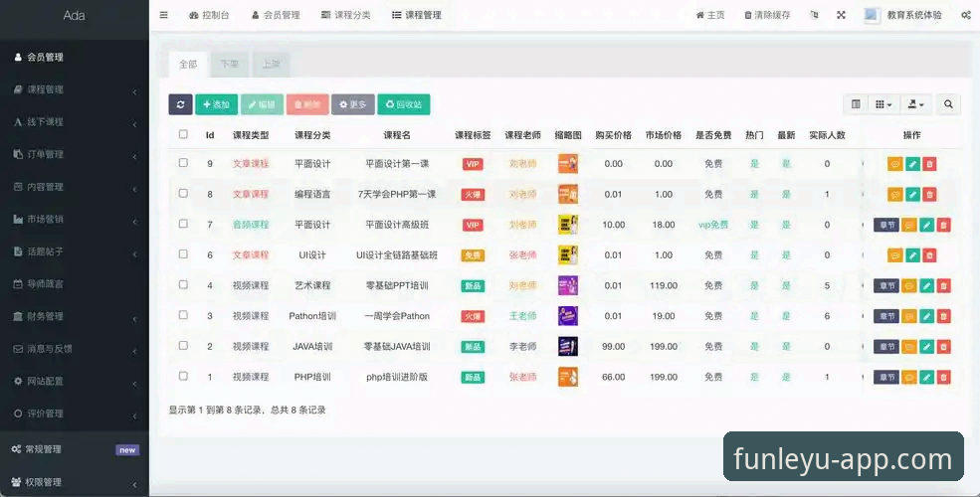This screenshot has width=980, height=497.
Task: Click edit pencil for 平面设计高级班
Action: pos(926,225)
